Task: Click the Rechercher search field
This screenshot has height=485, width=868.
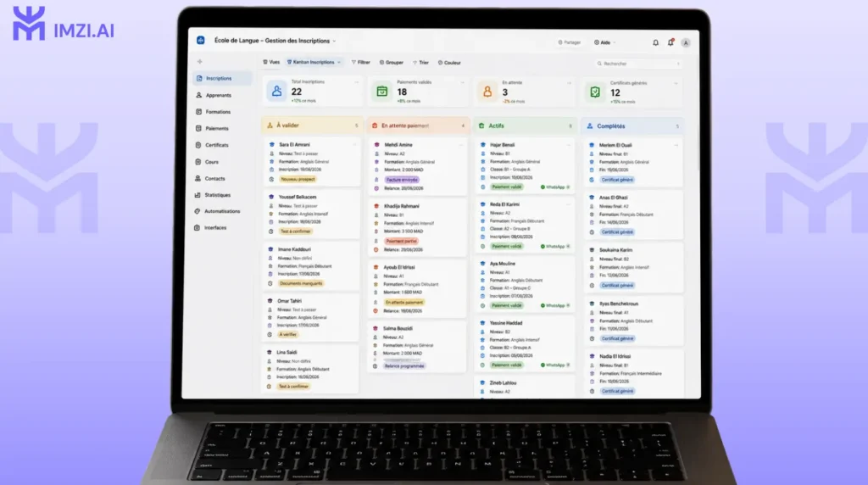Action: click(x=637, y=64)
